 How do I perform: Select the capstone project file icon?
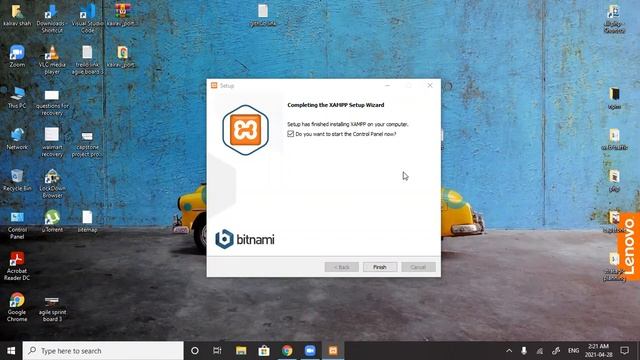coord(87,144)
